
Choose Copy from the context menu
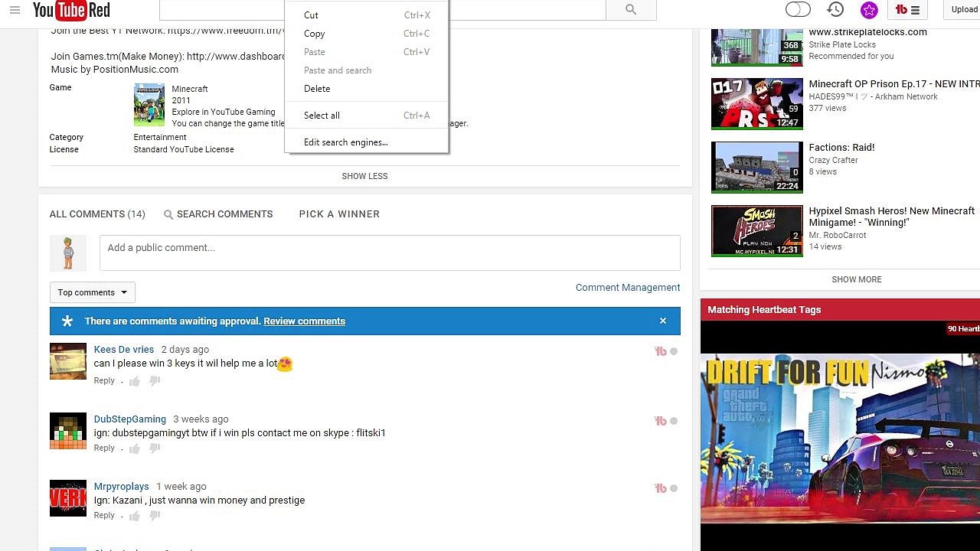367,34
